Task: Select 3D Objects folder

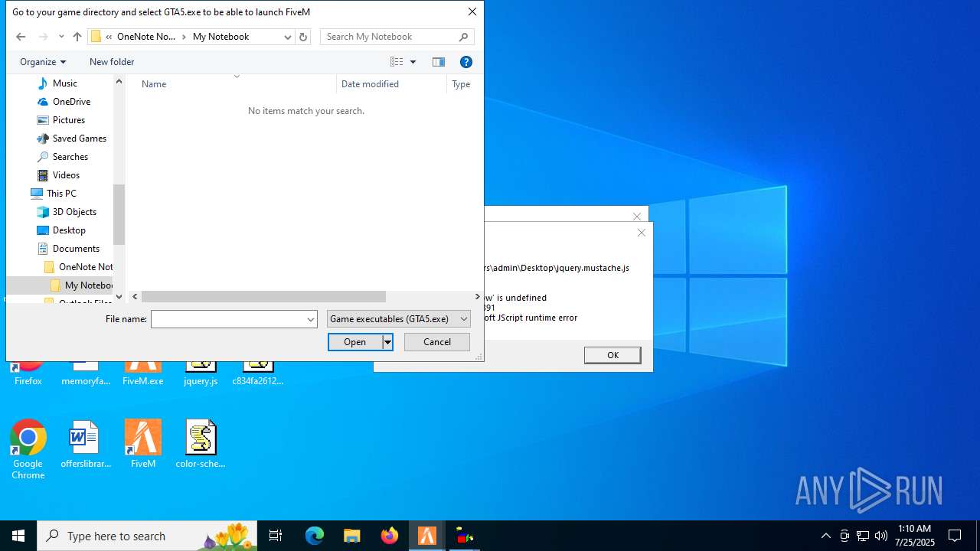Action: click(74, 212)
